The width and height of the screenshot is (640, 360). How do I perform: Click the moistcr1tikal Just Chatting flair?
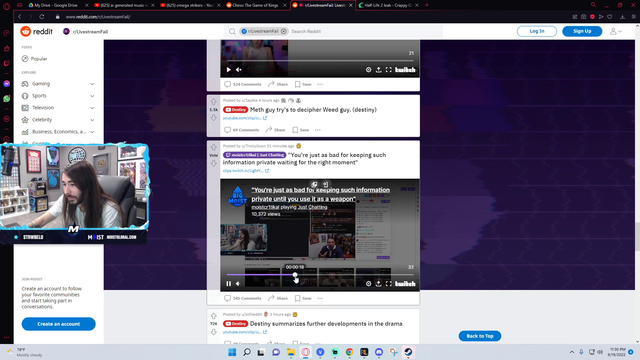[254, 155]
